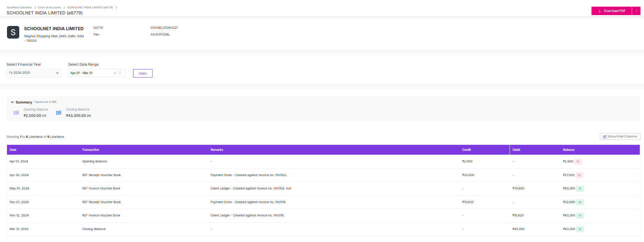Click the Show/Hide Columns button

[x=620, y=136]
